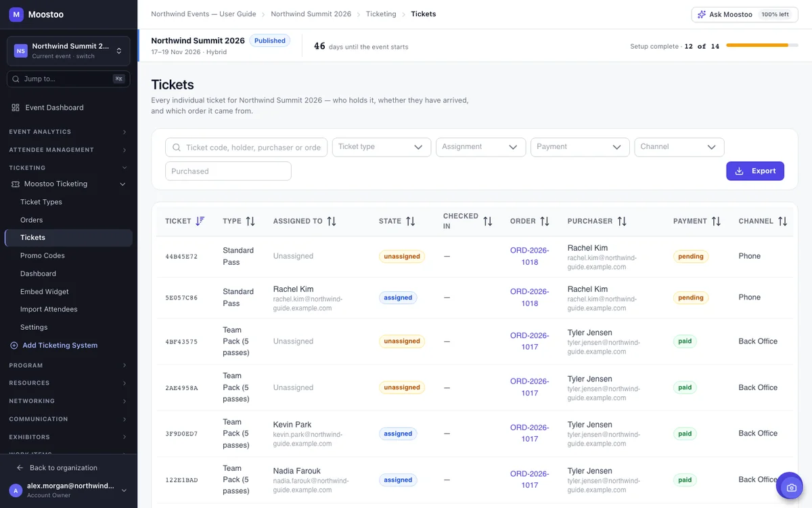Screen dimensions: 812x508
Task: Click the assigned badge for Nadia Farouk
Action: (x=398, y=480)
